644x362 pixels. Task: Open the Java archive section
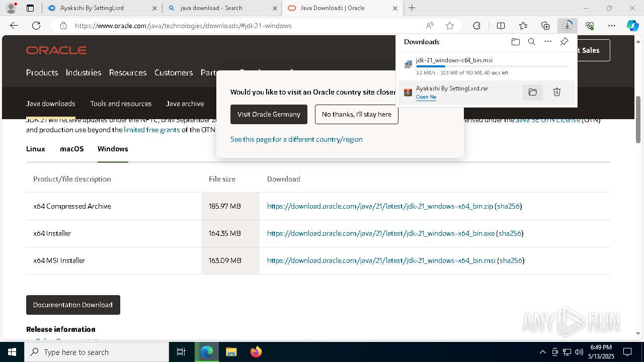click(185, 104)
